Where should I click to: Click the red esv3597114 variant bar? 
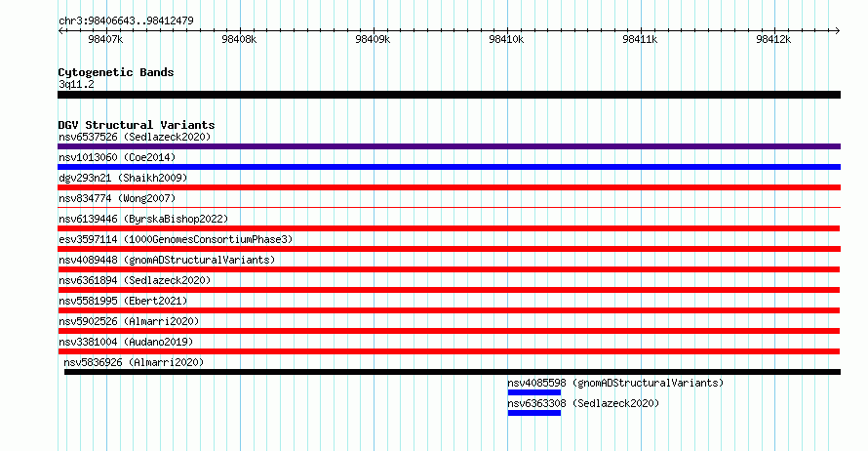[449, 249]
